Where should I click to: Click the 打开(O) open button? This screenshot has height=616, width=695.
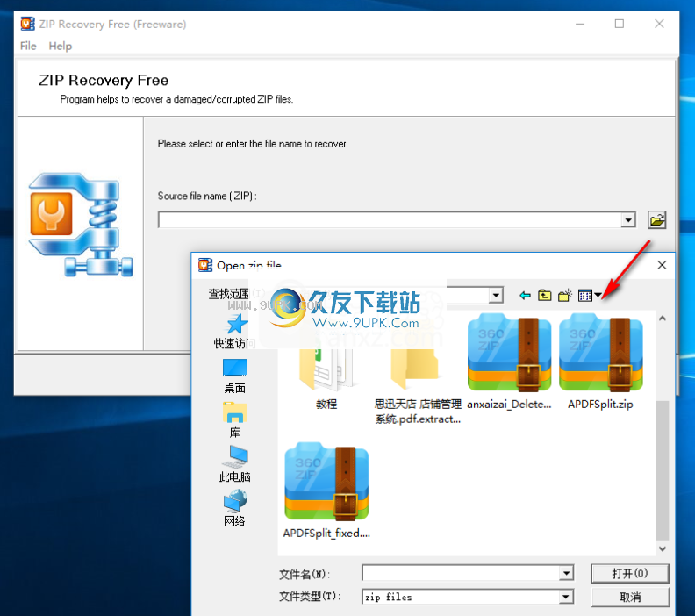coord(630,574)
